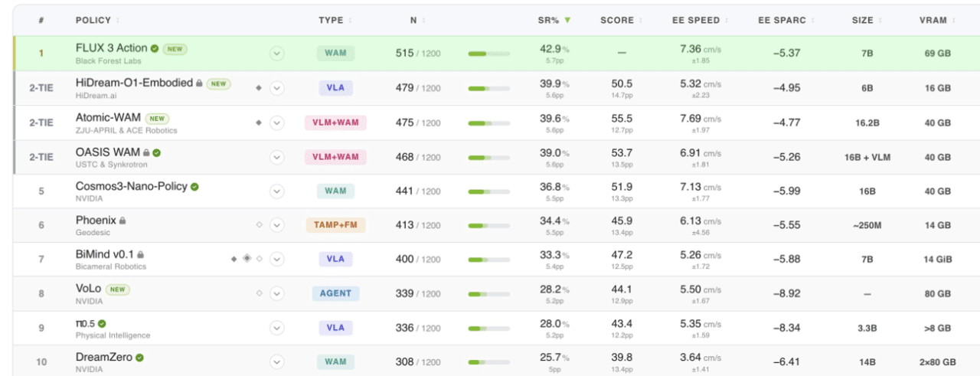980x376 pixels.
Task: Sort by the EE SPARC column header
Action: [x=786, y=21]
